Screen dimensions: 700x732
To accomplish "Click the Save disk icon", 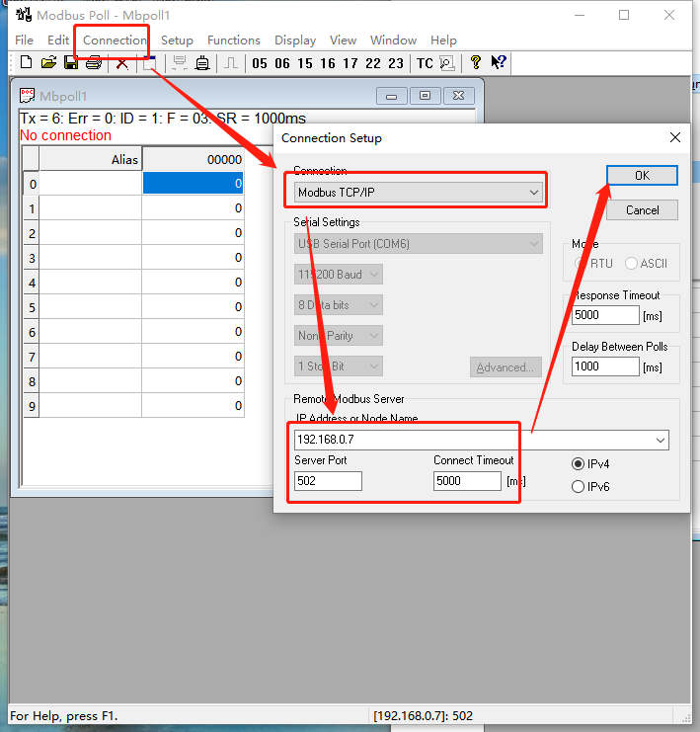I will point(71,63).
